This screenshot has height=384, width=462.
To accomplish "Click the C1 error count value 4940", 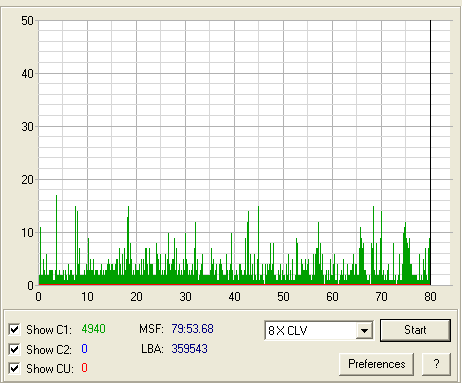I will tap(93, 329).
